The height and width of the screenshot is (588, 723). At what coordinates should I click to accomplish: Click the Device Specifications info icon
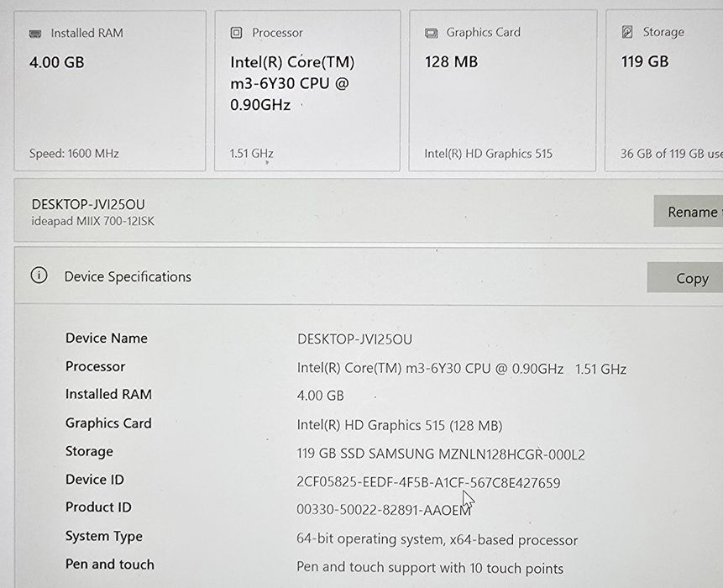point(39,276)
